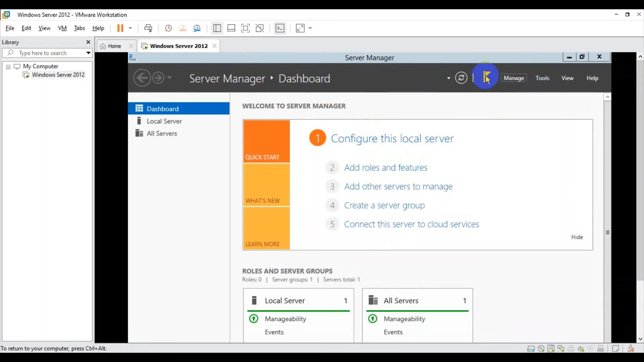Click the stretch guest display icon
The height and width of the screenshot is (362, 644).
(300, 28)
